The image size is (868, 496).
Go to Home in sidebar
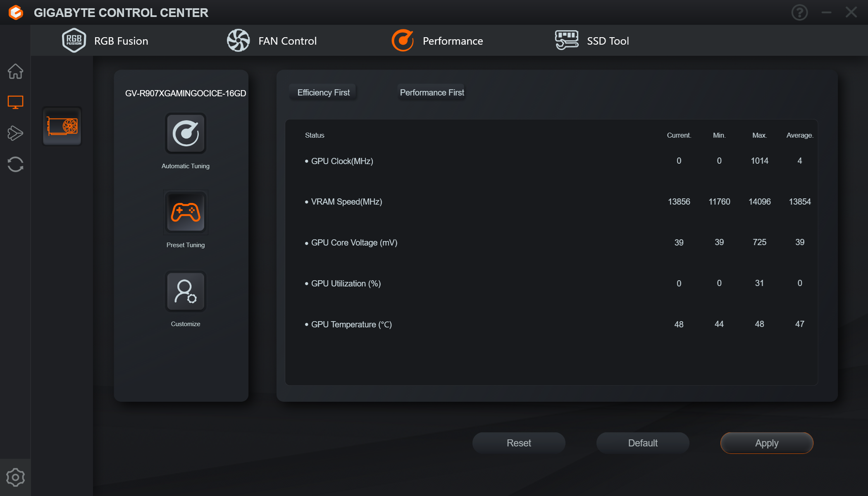coord(15,71)
